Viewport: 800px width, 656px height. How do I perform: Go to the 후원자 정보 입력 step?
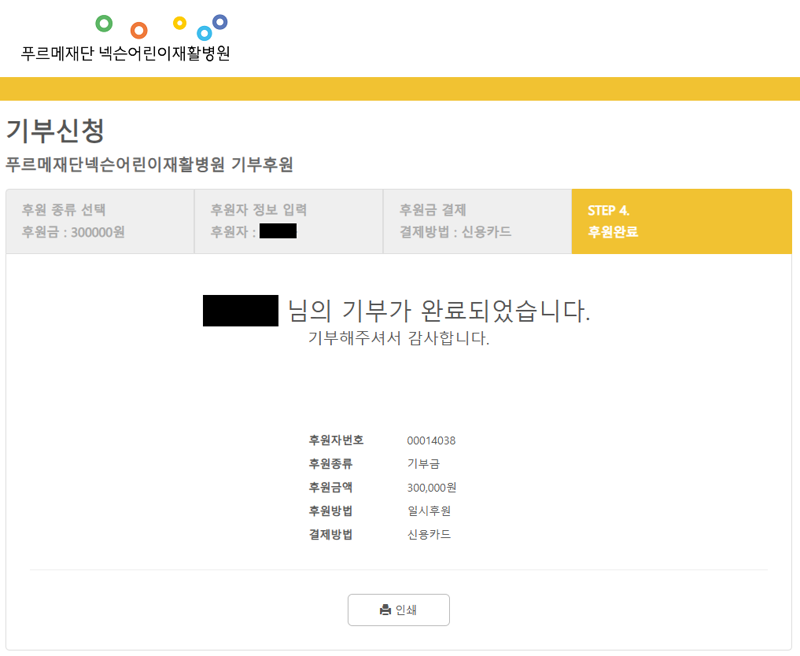click(x=288, y=221)
